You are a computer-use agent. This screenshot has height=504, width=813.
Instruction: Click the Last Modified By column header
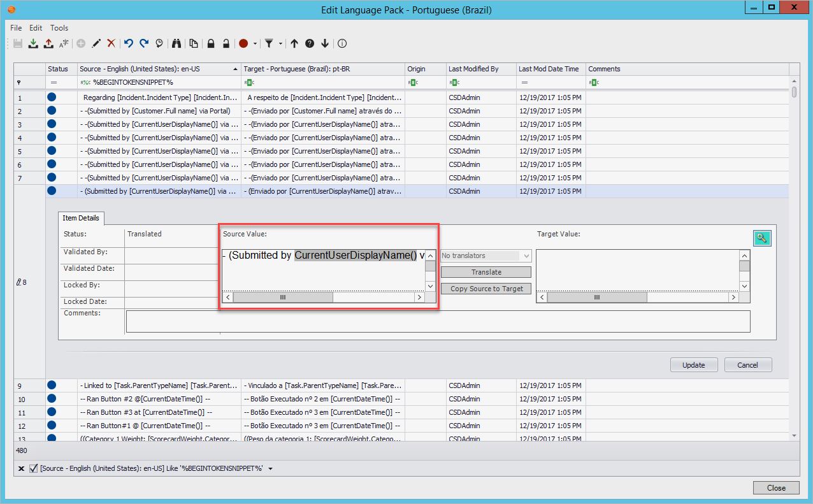tap(481, 69)
